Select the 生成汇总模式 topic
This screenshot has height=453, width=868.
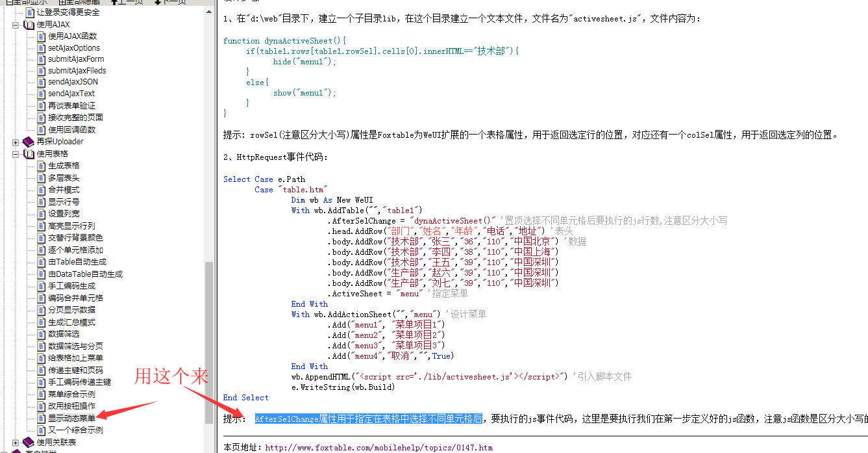71,322
